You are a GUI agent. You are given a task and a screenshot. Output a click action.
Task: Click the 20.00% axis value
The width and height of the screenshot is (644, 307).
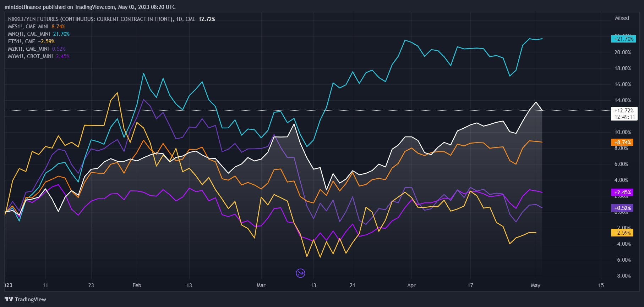point(623,52)
